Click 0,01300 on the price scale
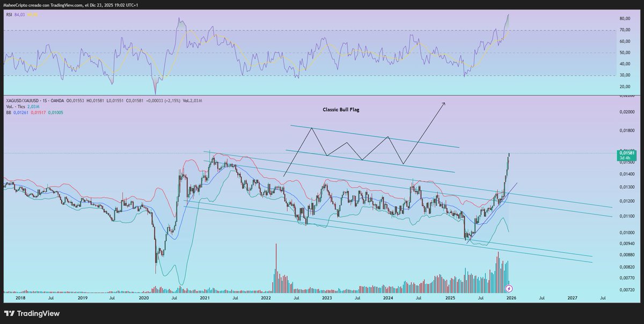Image resolution: width=644 pixels, height=324 pixels. 628,187
